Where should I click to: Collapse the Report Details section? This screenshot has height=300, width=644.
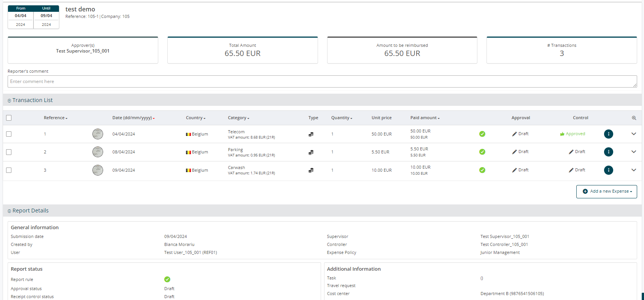coord(10,211)
